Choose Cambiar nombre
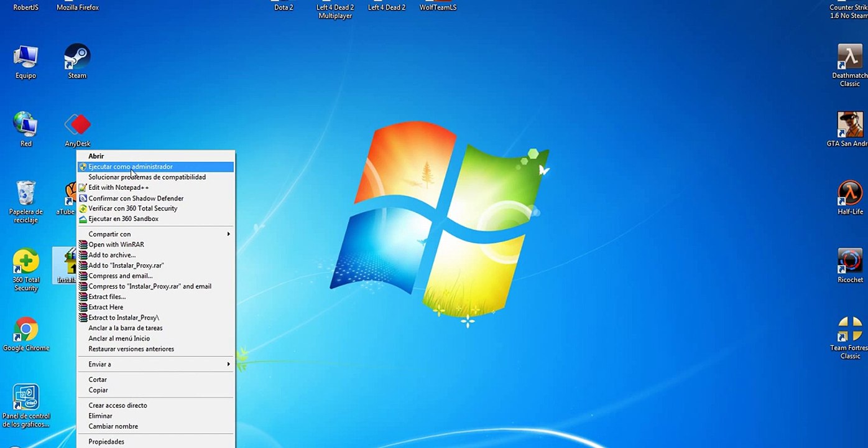 click(x=155, y=426)
